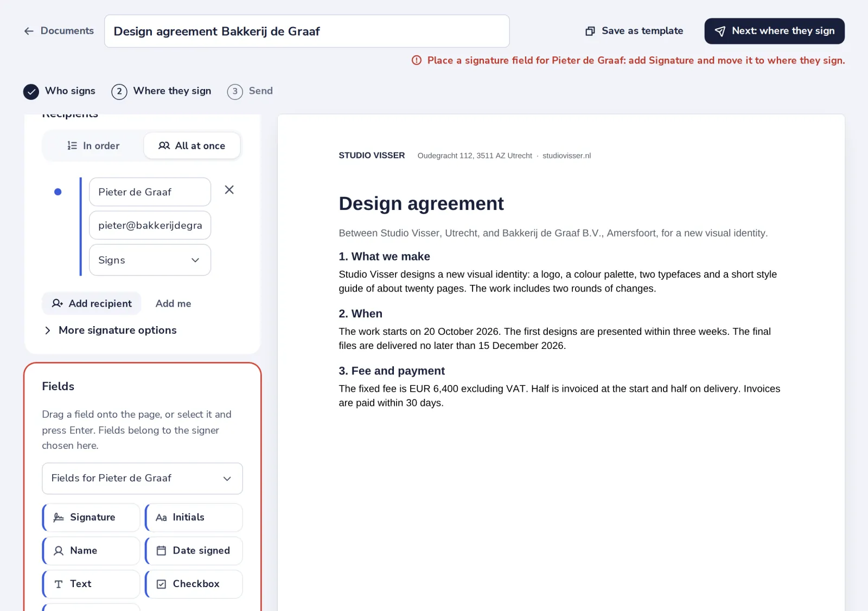Click the '1. What we make' heading
Screen dimensions: 868x611
(x=384, y=257)
